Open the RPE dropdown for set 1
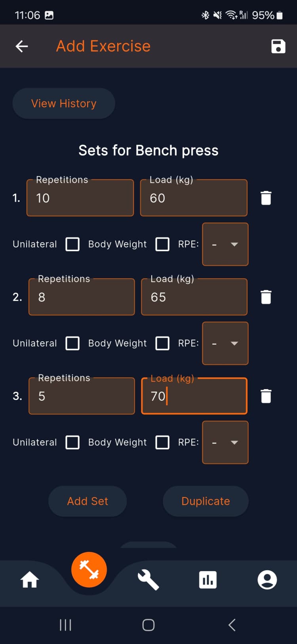 tap(225, 244)
